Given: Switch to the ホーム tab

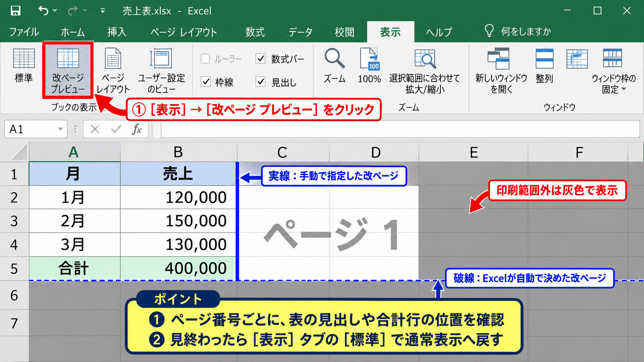Looking at the screenshot, I should tap(73, 32).
